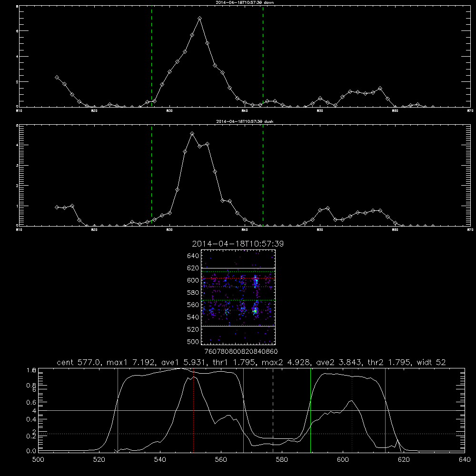
Task: Click the large timestamp title above the heatmap
Action: coord(238,244)
